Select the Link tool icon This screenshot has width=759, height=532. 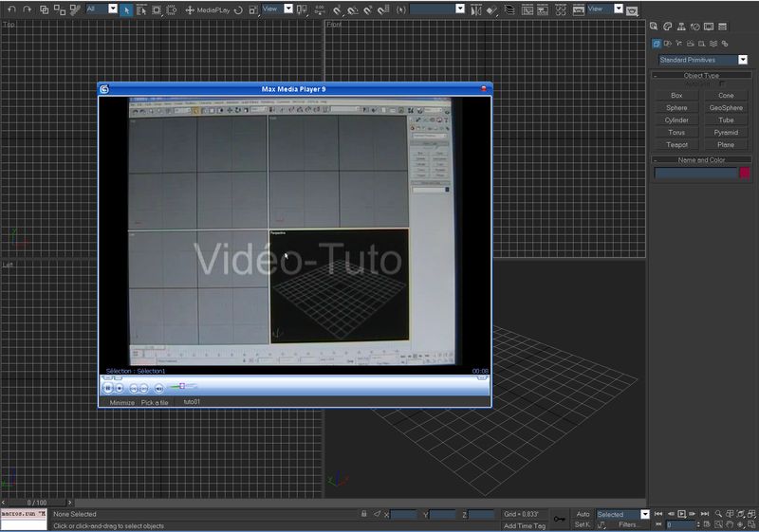(44, 9)
